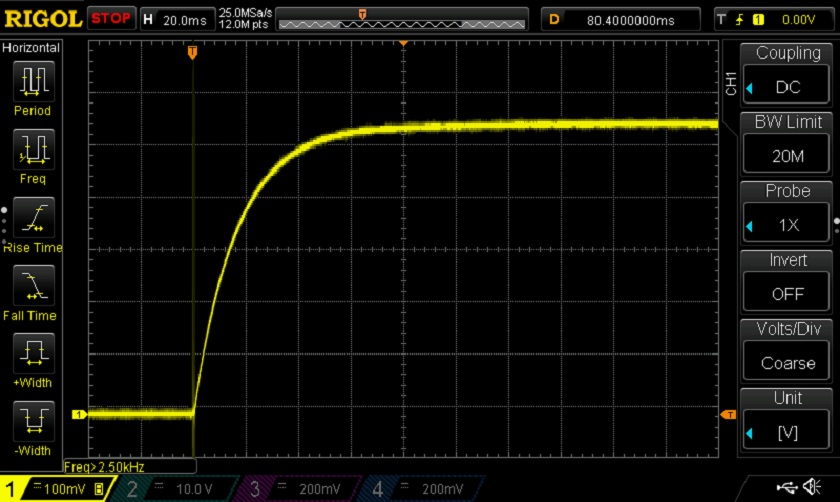Select the -Width measurement icon

point(32,421)
